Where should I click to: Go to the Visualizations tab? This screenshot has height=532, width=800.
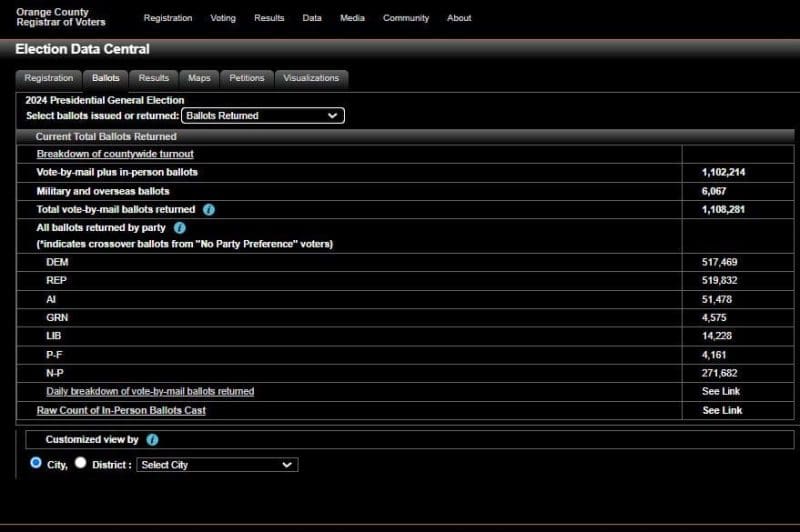(311, 78)
